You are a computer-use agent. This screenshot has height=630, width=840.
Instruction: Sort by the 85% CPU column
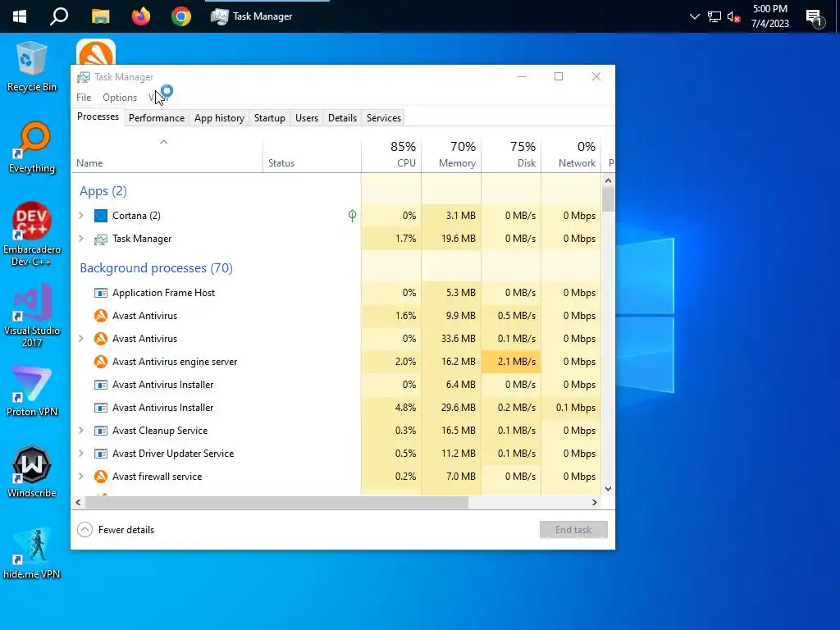tap(391, 155)
